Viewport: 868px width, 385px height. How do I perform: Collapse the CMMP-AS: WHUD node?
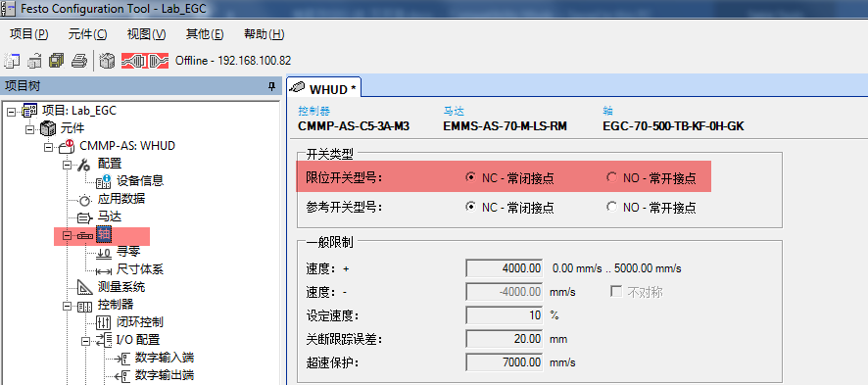click(x=48, y=147)
